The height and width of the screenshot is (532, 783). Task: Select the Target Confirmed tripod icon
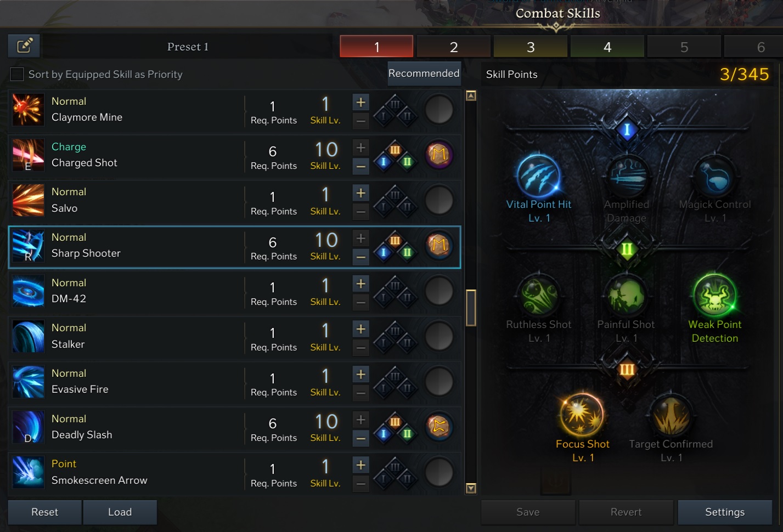671,415
